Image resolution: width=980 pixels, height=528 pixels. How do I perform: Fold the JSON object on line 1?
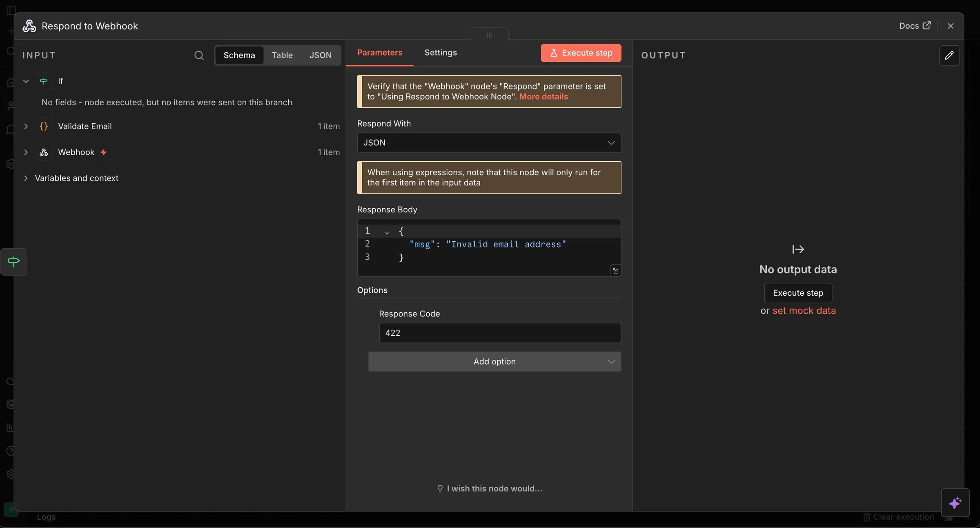[387, 232]
